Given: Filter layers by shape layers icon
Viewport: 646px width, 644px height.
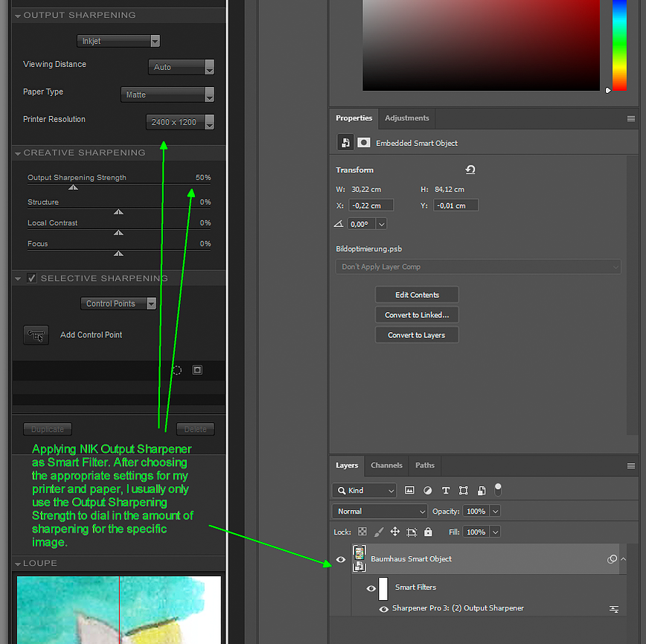Looking at the screenshot, I should 464,491.
